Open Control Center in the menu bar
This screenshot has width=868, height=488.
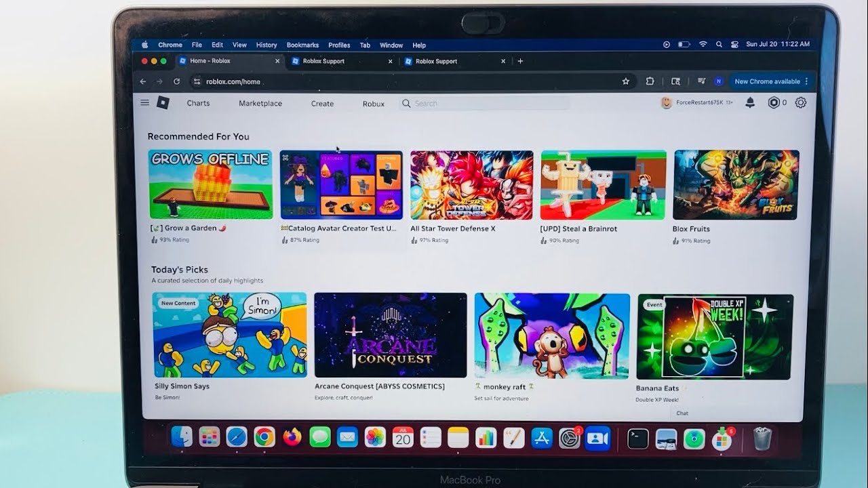tap(734, 44)
